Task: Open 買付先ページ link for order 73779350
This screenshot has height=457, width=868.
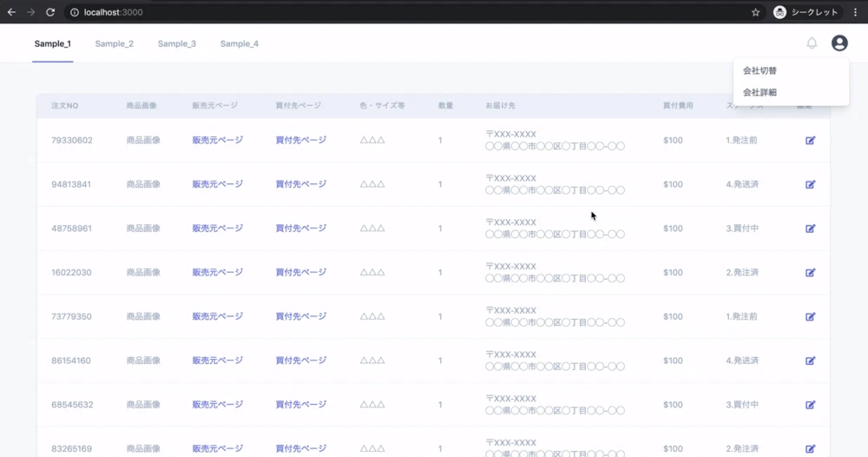Action: pyautogui.click(x=301, y=316)
